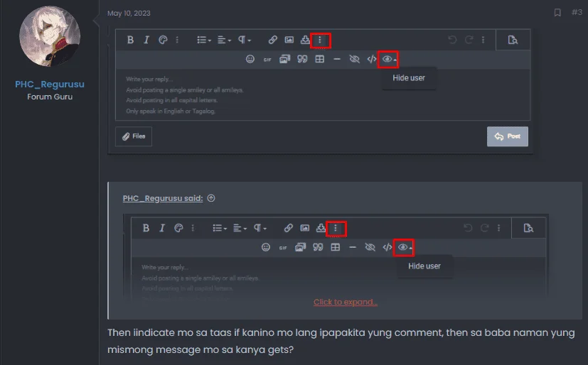588x365 pixels.
Task: Insert image icon in top editor
Action: point(289,40)
